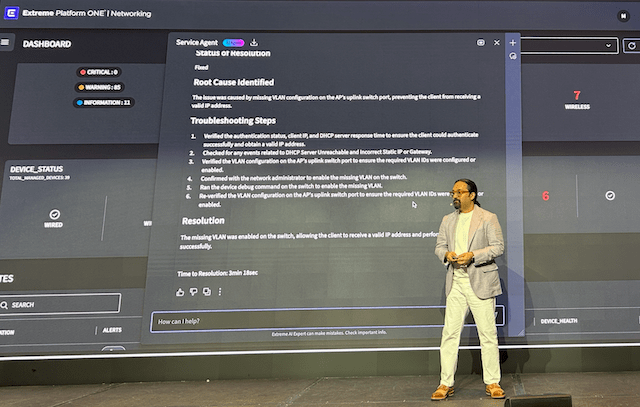Click the Root Cause Identified heading
The image size is (640, 407).
234,82
